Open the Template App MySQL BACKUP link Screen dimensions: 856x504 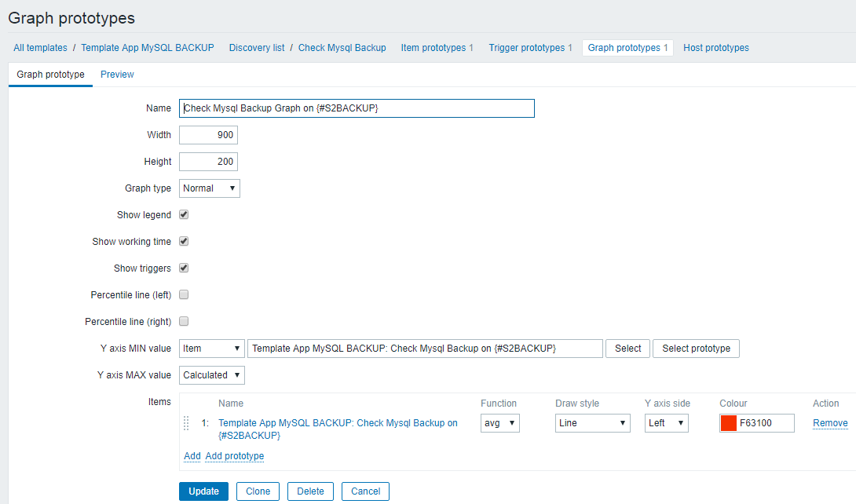pos(148,48)
